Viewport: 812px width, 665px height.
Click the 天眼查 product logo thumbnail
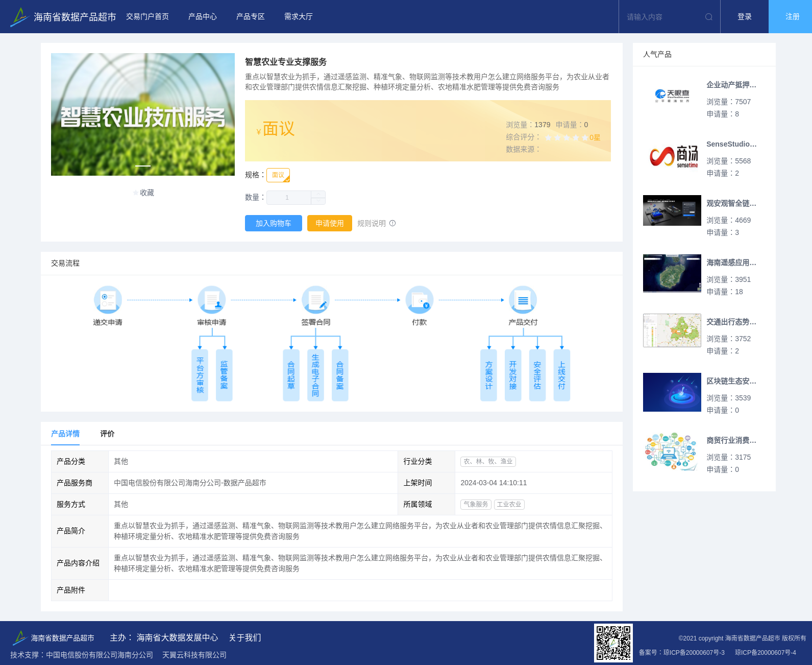[672, 96]
